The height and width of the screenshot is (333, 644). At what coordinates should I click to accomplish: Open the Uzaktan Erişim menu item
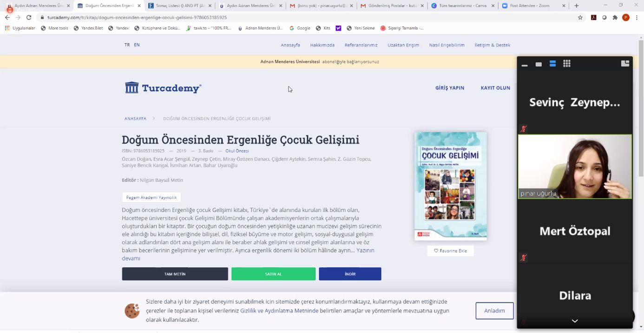pos(403,45)
